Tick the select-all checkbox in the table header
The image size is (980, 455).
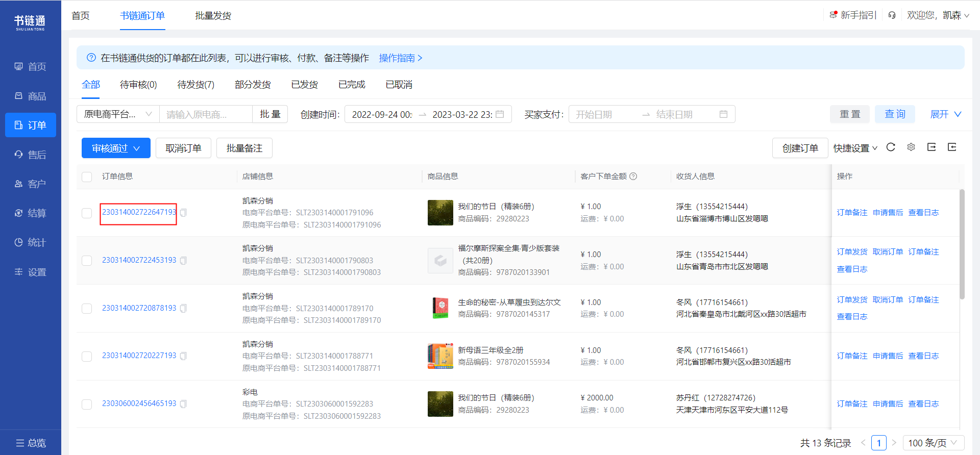pyautogui.click(x=87, y=176)
